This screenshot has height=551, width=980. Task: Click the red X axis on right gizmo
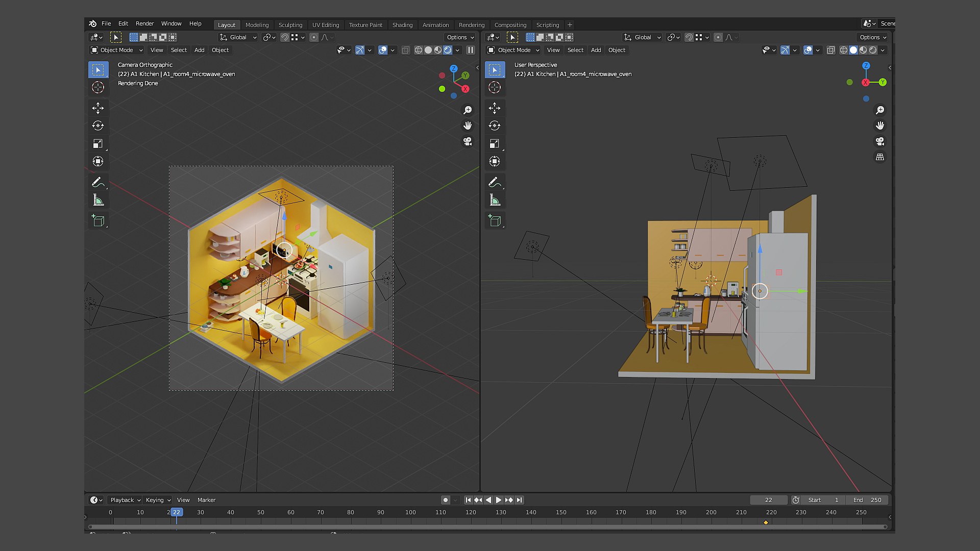(866, 82)
